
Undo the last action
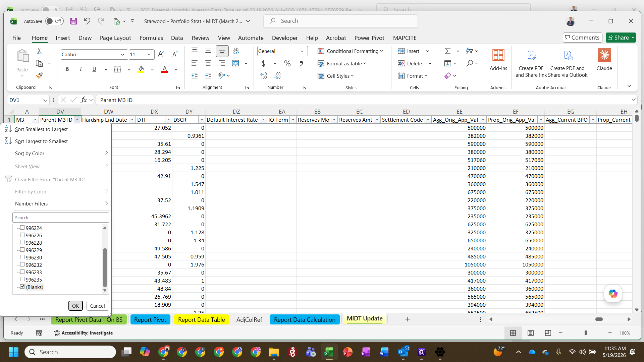click(87, 21)
